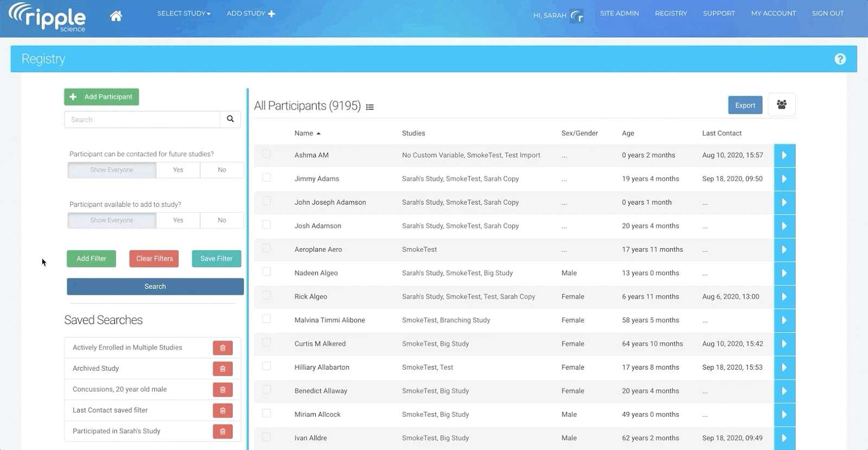Click the Export button
Image resolution: width=868 pixels, height=450 pixels.
tap(745, 105)
